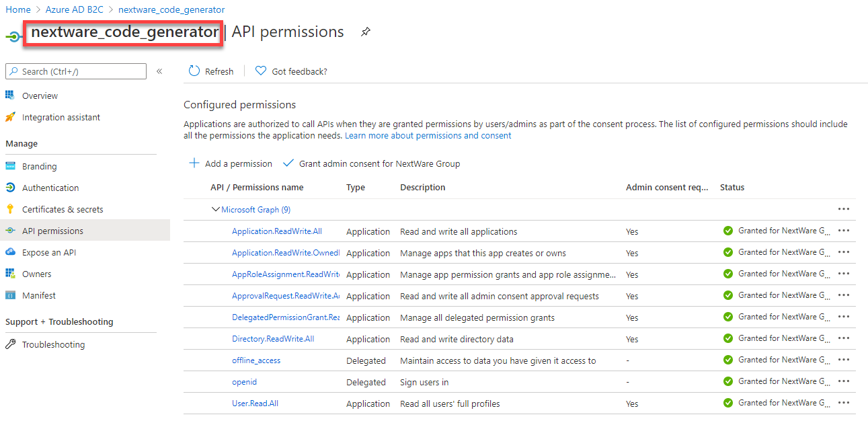Viewport: 868px width, 425px height.
Task: Select Manifest in the sidebar menu
Action: pos(39,295)
